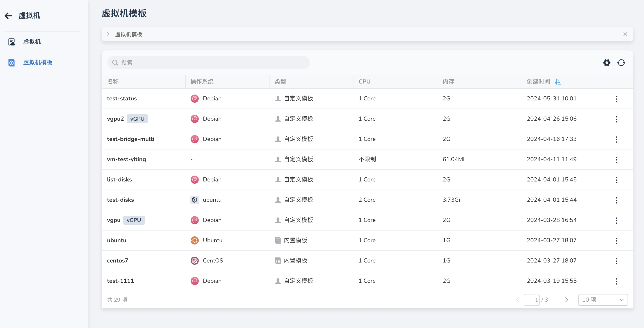Open the test-bridge-multi template
Viewport: 644px width, 328px height.
(130, 139)
